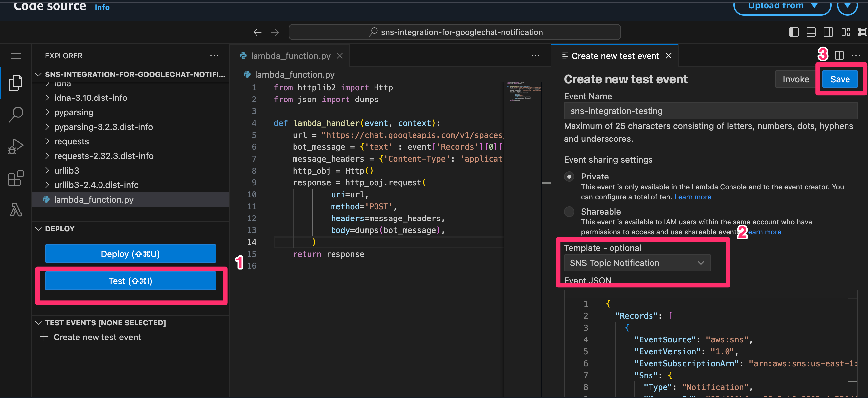The image size is (868, 398).
Task: Click the Test button
Action: [x=131, y=281]
